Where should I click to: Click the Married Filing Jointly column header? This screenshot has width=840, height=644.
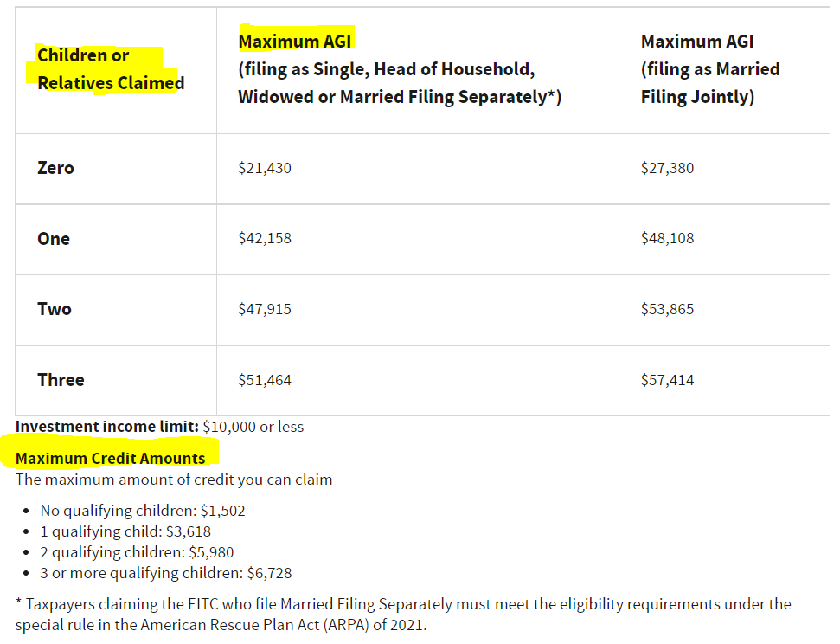point(709,69)
